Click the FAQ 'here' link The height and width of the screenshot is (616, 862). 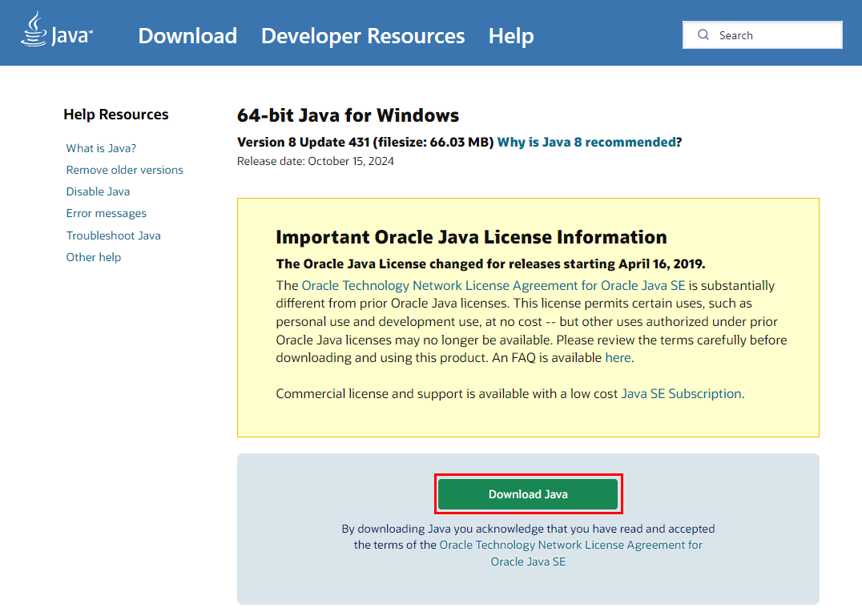(x=618, y=357)
